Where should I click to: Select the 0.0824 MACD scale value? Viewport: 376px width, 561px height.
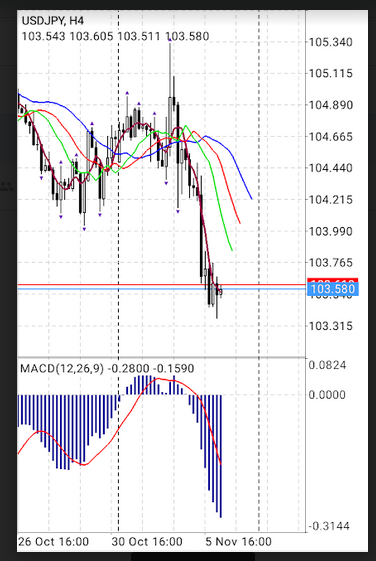coord(327,365)
